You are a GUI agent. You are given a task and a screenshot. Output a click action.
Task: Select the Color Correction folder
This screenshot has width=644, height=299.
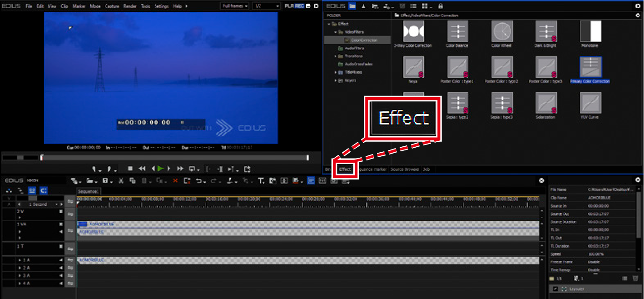pyautogui.click(x=364, y=40)
